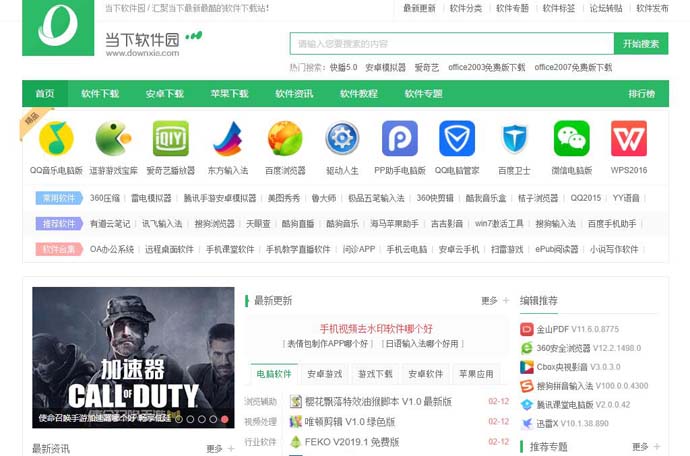The width and height of the screenshot is (690, 456).
Task: Click the 搜狗拼音输入法 orange icon
Action: [526, 386]
